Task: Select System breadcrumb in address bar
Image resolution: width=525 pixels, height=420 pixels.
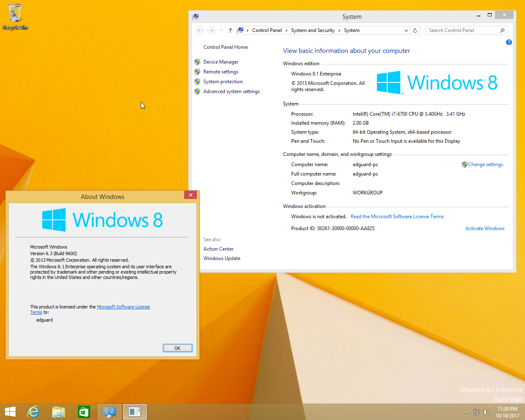Action: [352, 30]
